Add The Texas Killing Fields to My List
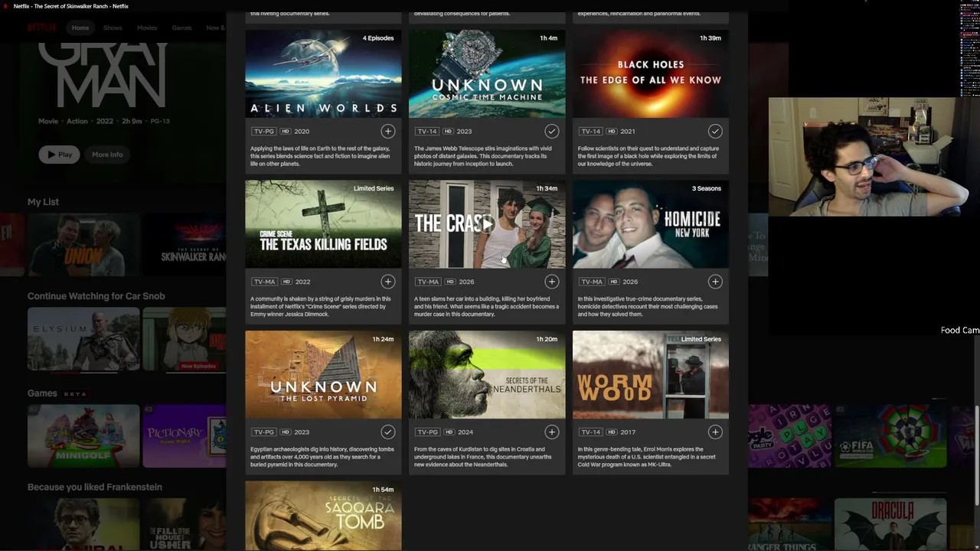 click(x=388, y=282)
